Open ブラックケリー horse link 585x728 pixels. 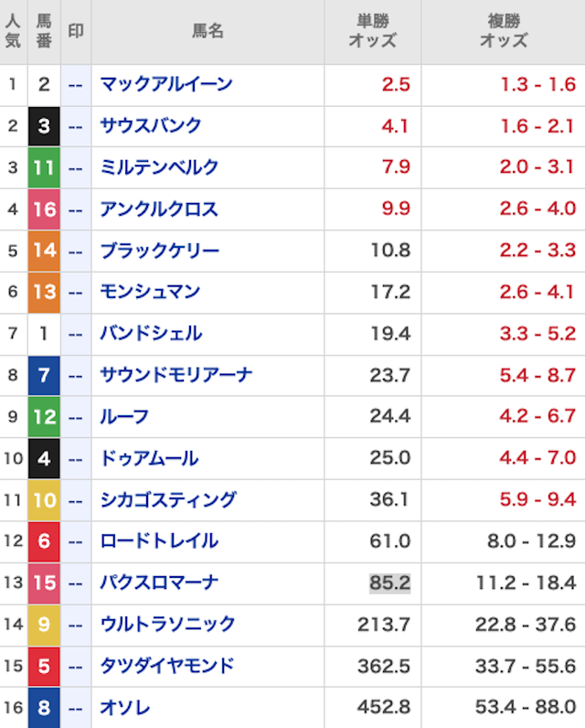159,251
